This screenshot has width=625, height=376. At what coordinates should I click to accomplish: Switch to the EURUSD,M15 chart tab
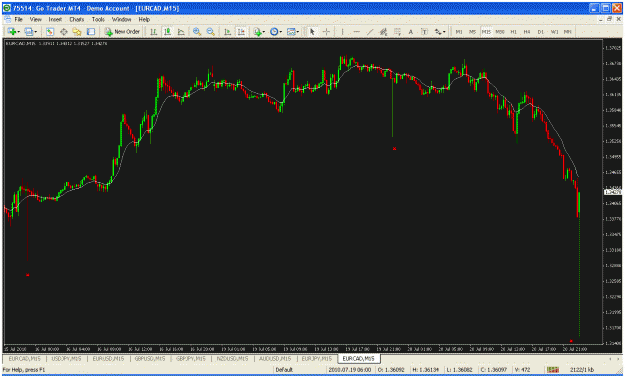tap(108, 359)
